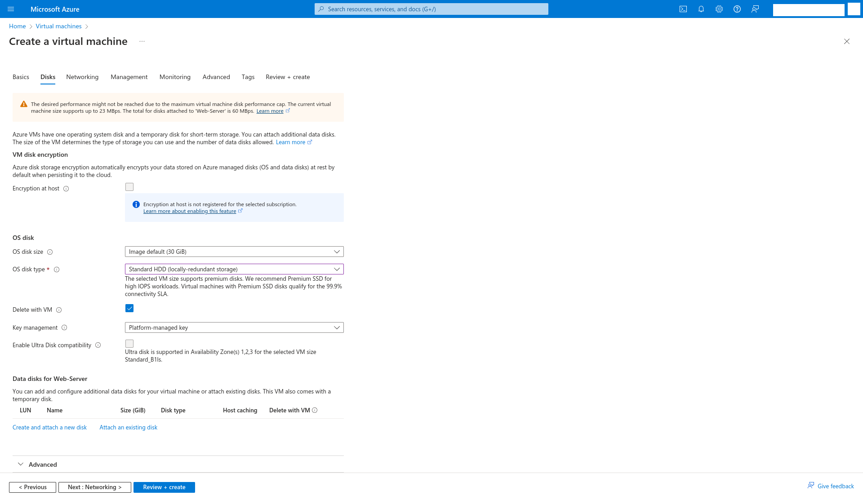Click the Azure search resources field
Screen dimensions: 863x504
coord(431,9)
